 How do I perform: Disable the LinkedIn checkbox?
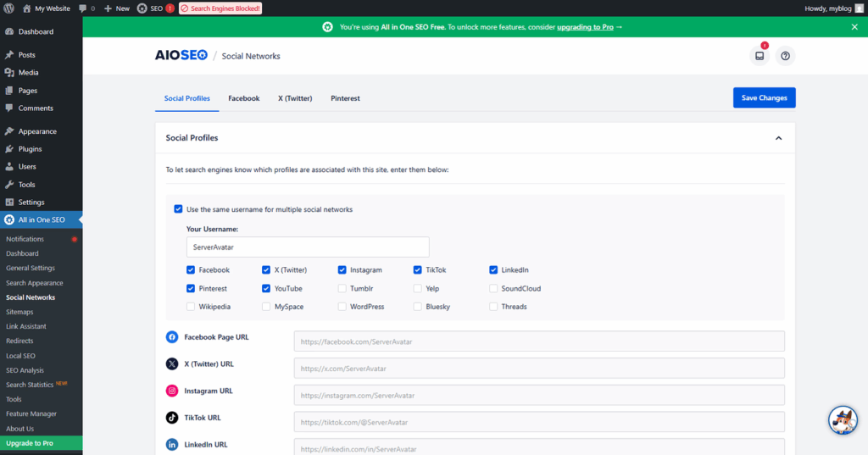click(x=493, y=270)
